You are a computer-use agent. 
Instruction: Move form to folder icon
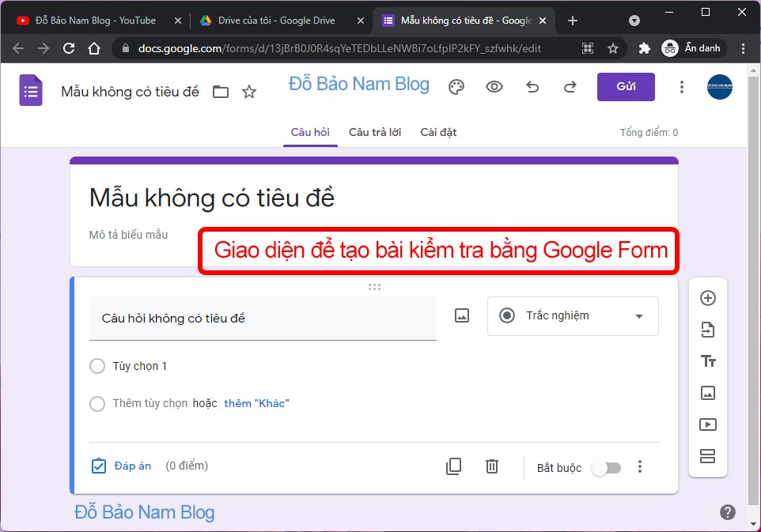(x=221, y=92)
